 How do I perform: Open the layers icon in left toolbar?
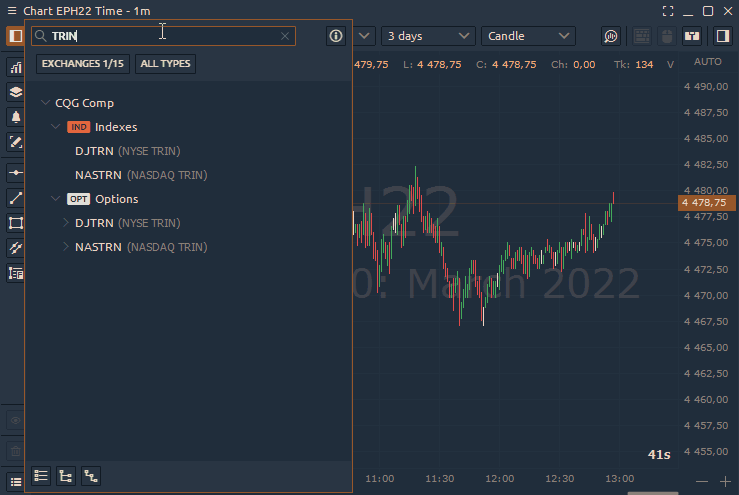pyautogui.click(x=16, y=92)
